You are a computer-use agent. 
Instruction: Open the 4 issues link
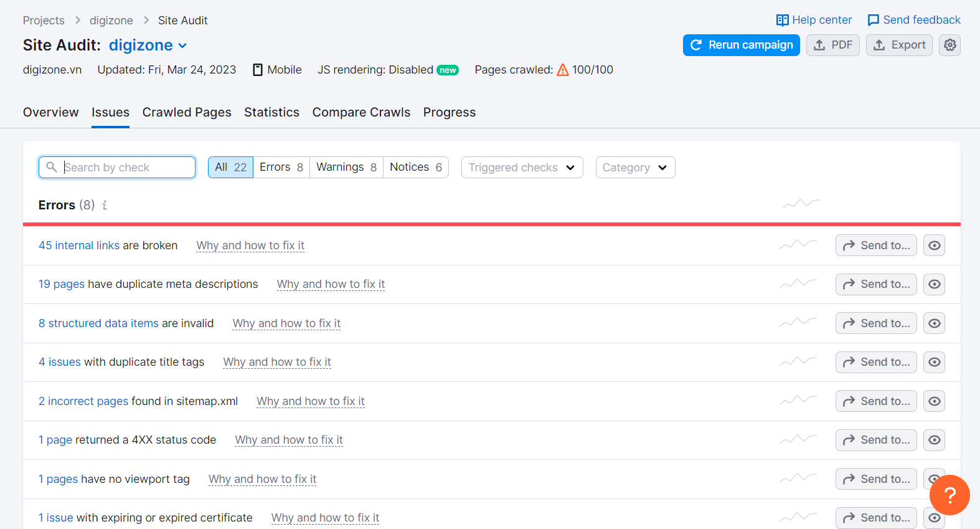60,362
